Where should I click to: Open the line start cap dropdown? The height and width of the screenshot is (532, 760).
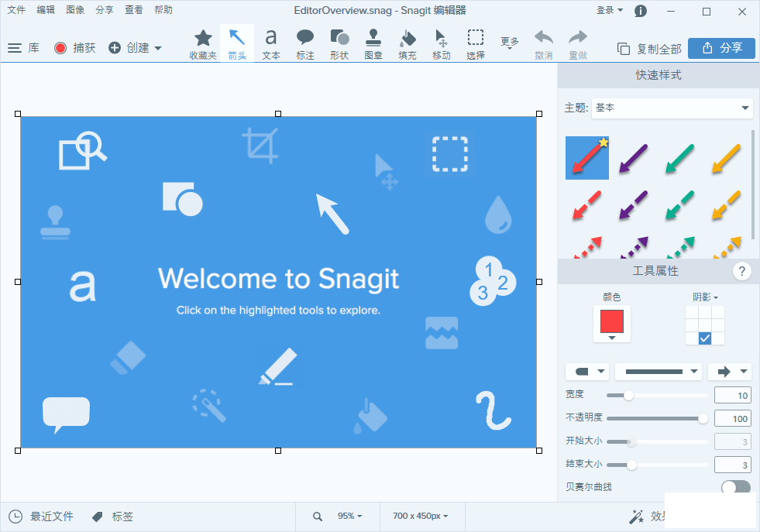[587, 372]
